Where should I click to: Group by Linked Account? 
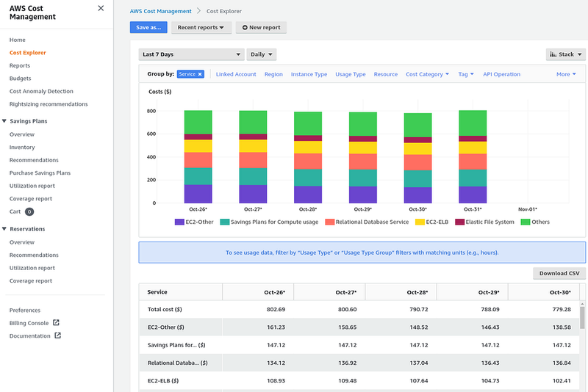pyautogui.click(x=235, y=74)
